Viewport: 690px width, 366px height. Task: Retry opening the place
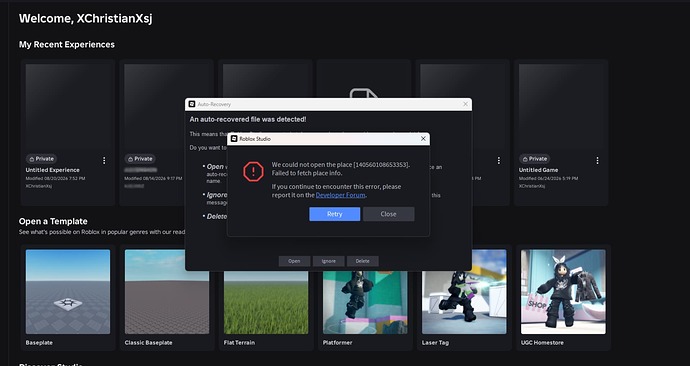click(x=334, y=214)
